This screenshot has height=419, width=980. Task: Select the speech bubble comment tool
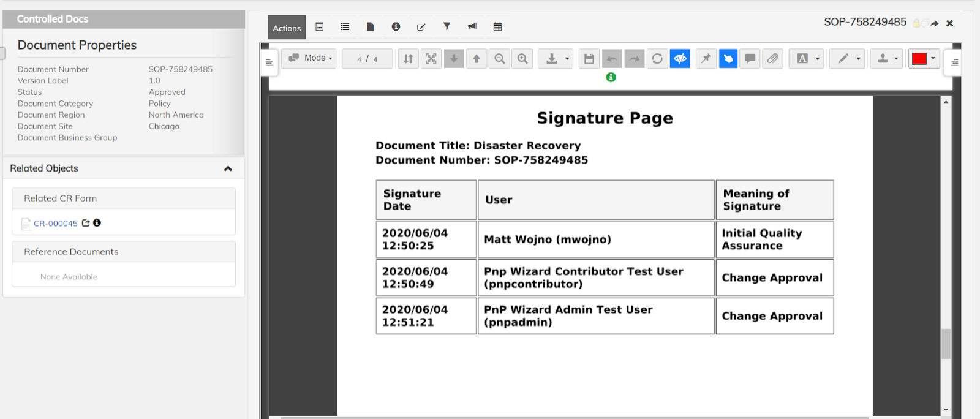750,59
